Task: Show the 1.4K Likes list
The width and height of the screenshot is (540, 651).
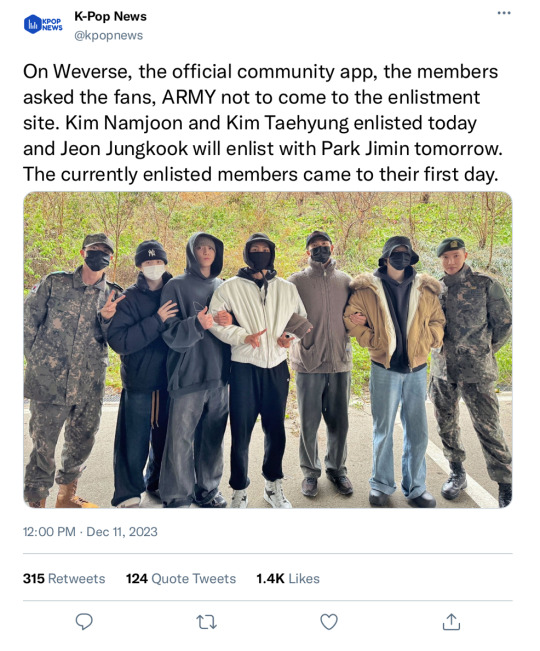Action: 288,578
